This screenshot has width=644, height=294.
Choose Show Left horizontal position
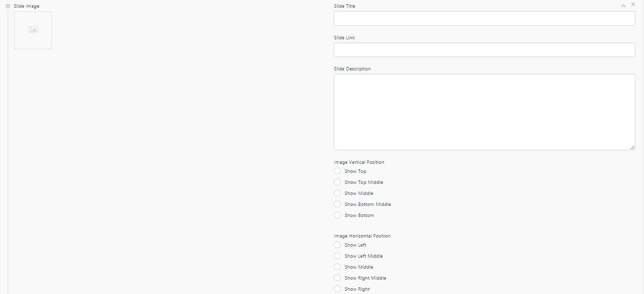[338, 245]
